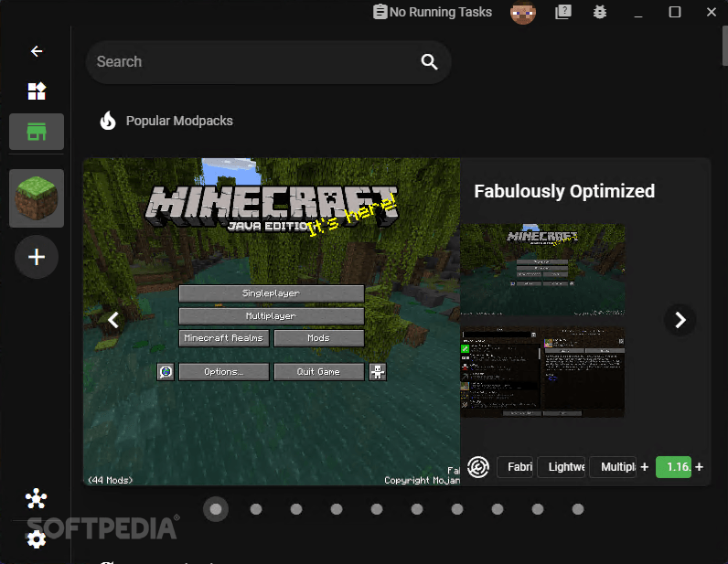Add a new instance with plus button

click(x=37, y=257)
